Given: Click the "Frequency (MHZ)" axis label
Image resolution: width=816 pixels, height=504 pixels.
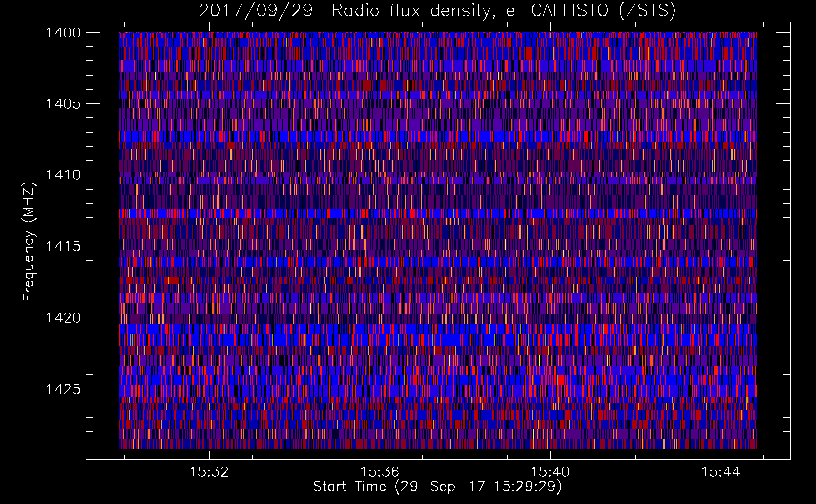Looking at the screenshot, I should (x=29, y=242).
